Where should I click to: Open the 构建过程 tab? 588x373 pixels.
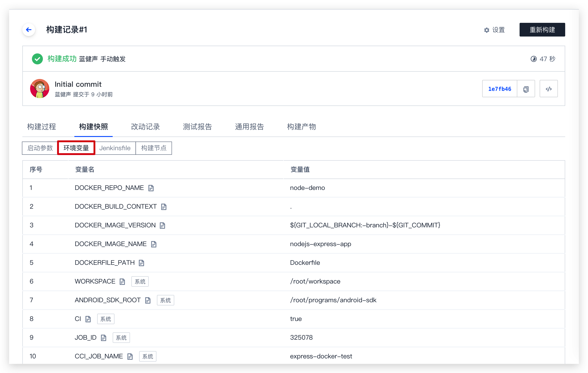(42, 127)
